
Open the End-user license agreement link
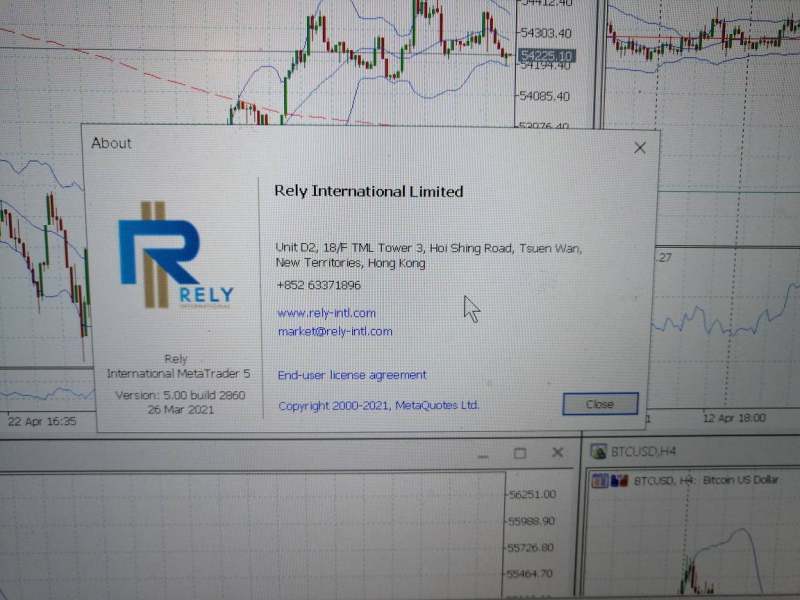coord(352,375)
